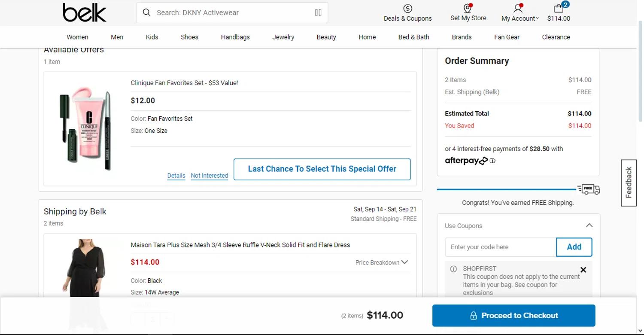Open the Clearance menu
Viewport: 644px width, 335px height.
[556, 37]
